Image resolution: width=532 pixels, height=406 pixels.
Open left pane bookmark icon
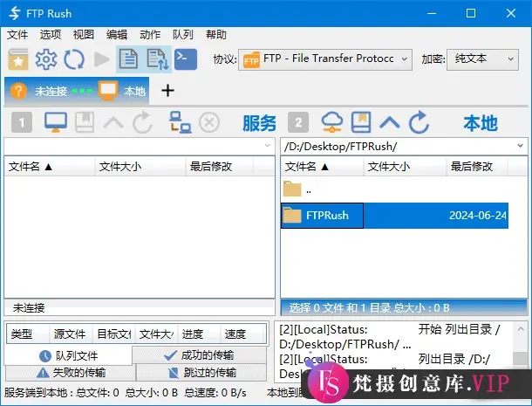85,122
